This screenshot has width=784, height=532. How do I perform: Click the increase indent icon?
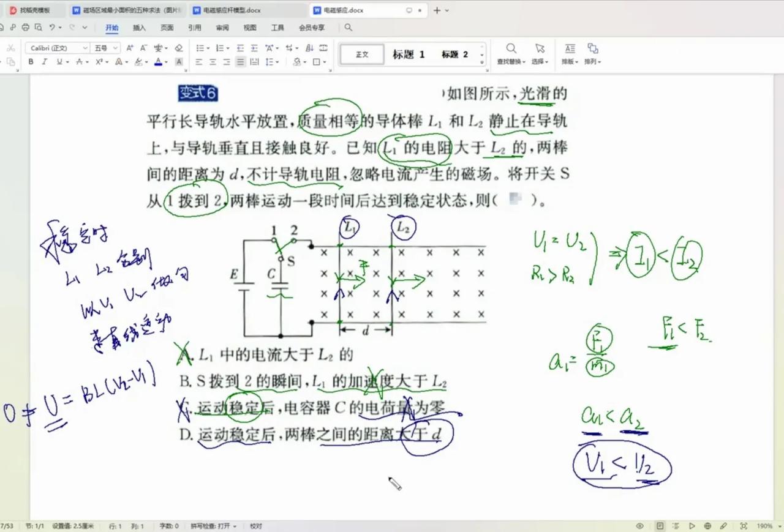point(254,48)
